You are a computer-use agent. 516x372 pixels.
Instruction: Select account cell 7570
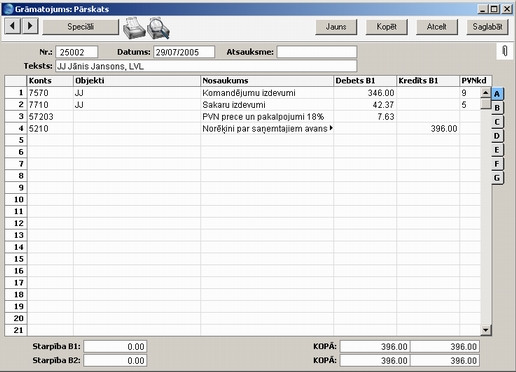pos(50,93)
